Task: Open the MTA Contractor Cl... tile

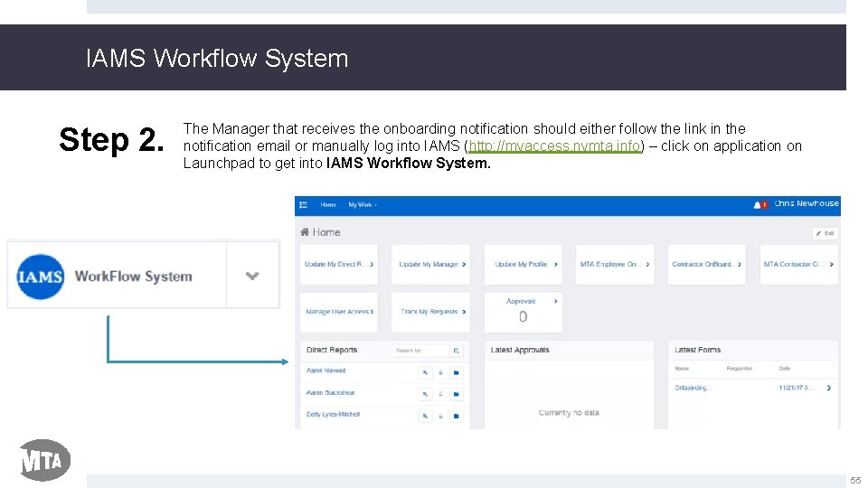Action: coord(798,265)
